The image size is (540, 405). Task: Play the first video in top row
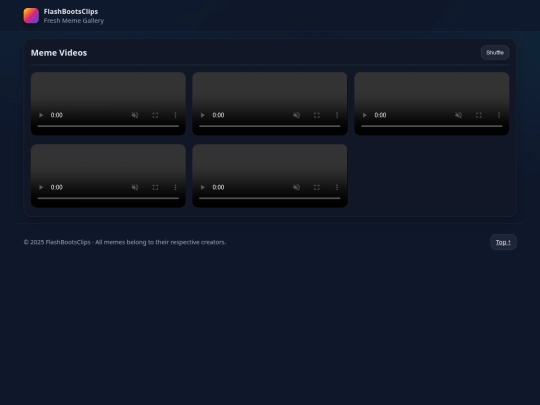41,115
